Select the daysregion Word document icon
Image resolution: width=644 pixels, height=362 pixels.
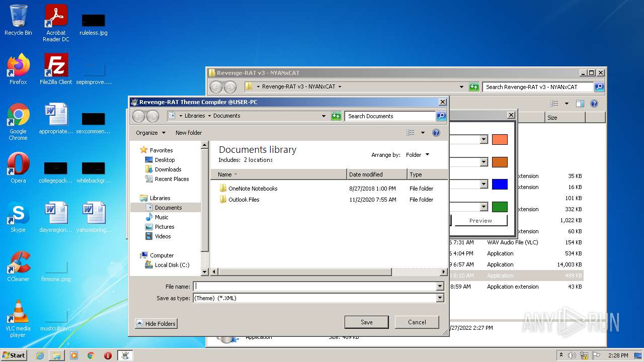[56, 217]
